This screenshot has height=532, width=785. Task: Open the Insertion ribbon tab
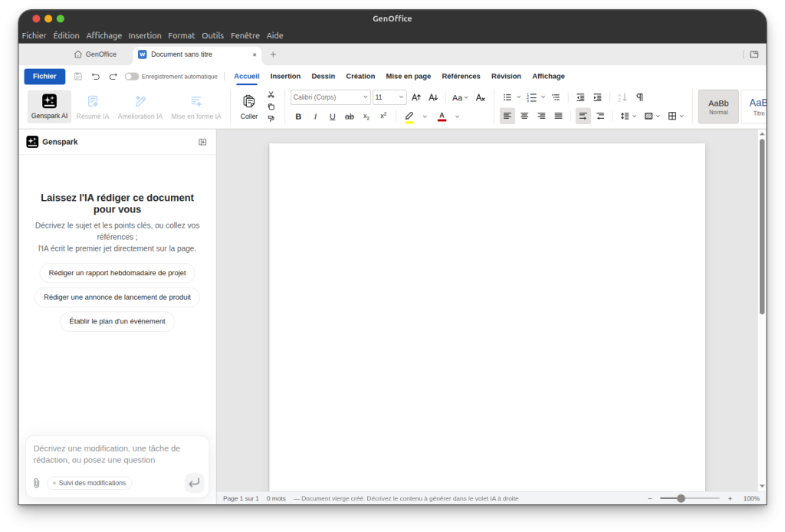tap(285, 77)
